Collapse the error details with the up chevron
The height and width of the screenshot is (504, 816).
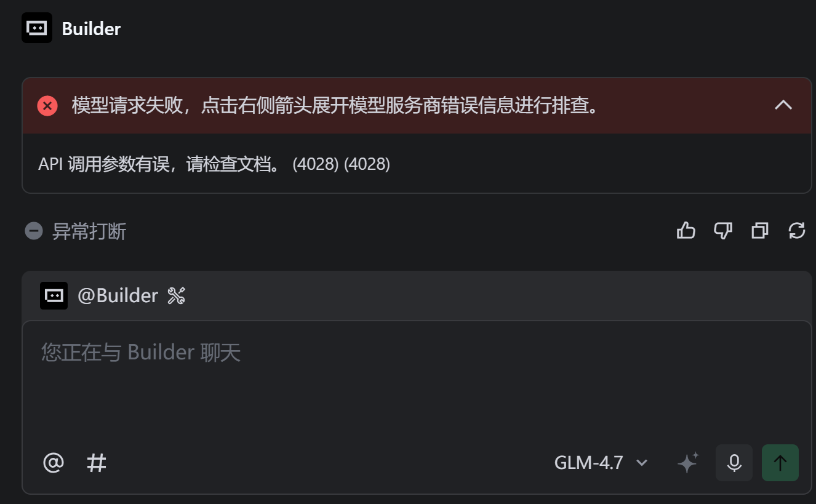click(x=783, y=105)
